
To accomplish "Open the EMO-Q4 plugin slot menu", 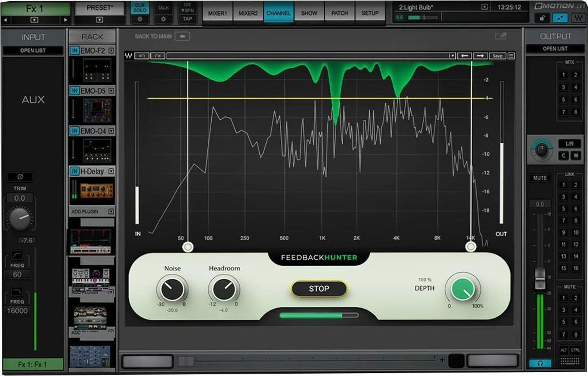I will point(111,131).
